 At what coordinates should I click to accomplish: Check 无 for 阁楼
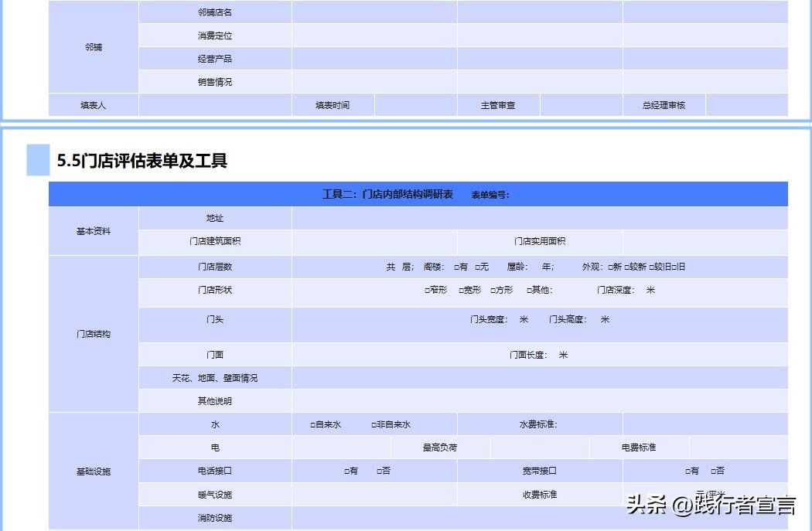(478, 267)
